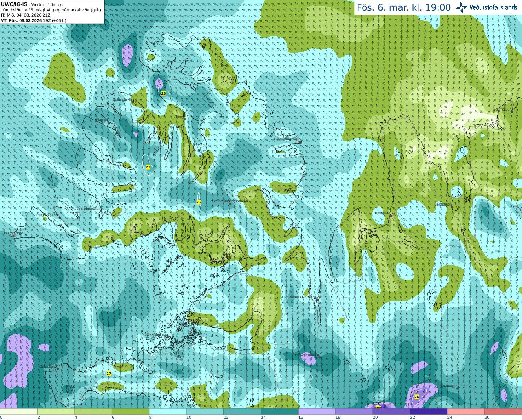This screenshot has width=522, height=420.
Task: Select the light green 2–4 legend swatch
Action: (x=56, y=411)
